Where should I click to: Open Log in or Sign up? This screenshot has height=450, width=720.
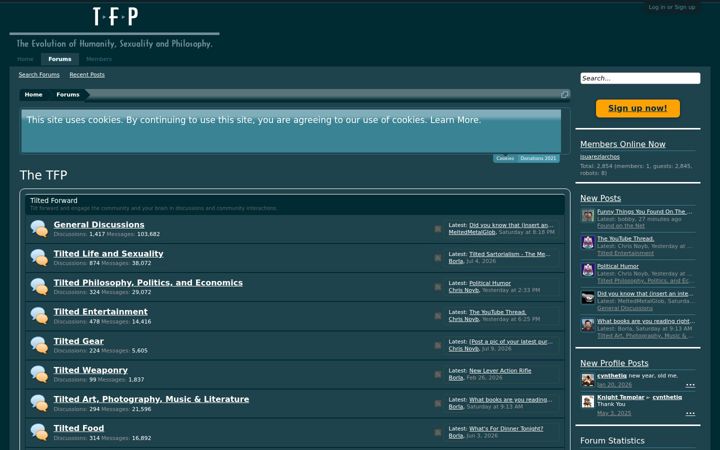[672, 7]
